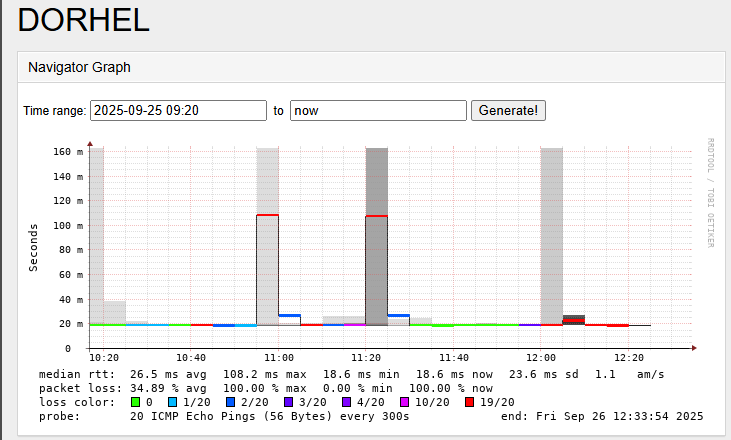Click the 'now' end time field

point(378,110)
